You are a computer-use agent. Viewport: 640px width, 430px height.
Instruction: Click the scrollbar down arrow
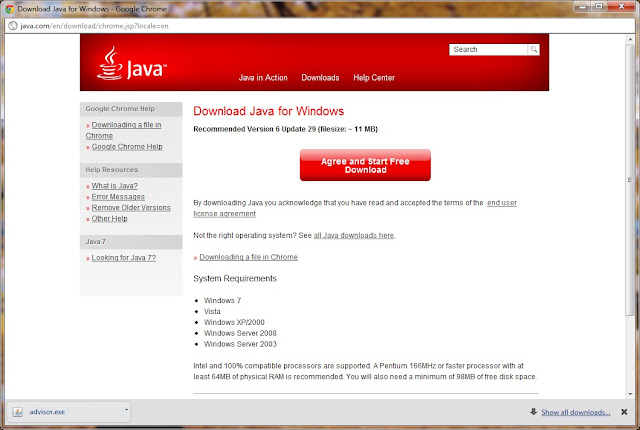coord(630,394)
